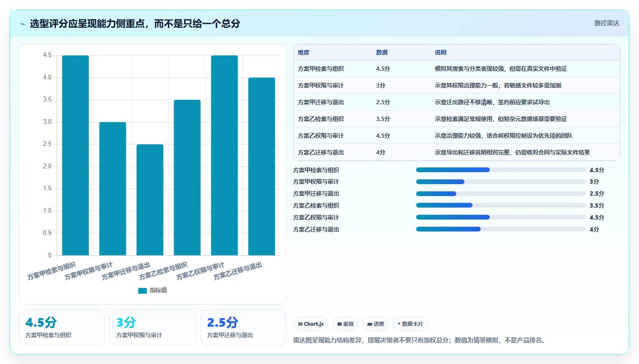Click the 维度 column header
Screen dimensions: 639x364
[x=304, y=53]
